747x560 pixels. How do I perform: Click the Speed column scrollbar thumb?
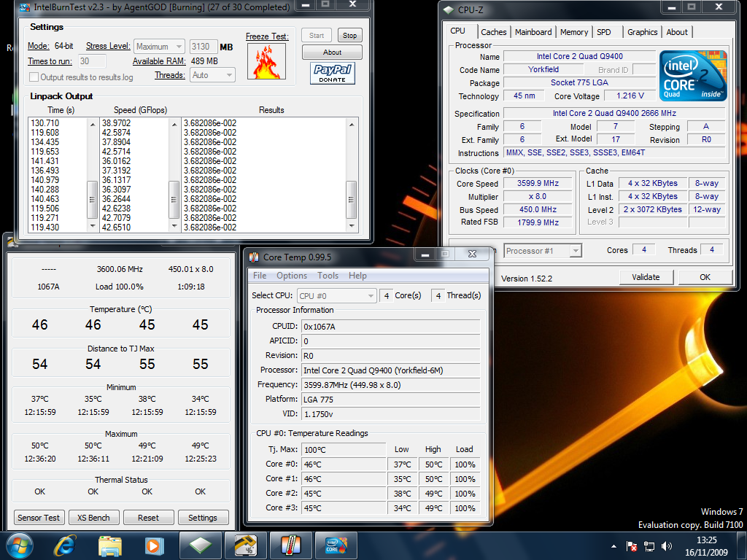174,200
